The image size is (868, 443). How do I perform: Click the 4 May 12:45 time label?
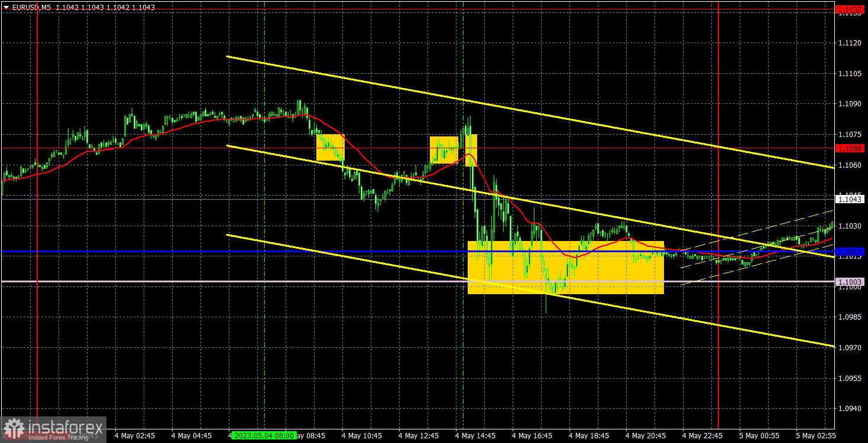[419, 435]
